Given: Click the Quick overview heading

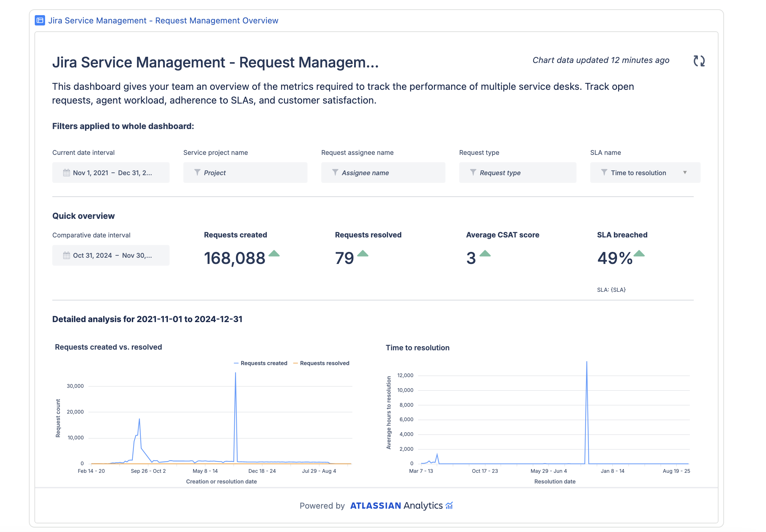Looking at the screenshot, I should click(x=83, y=216).
